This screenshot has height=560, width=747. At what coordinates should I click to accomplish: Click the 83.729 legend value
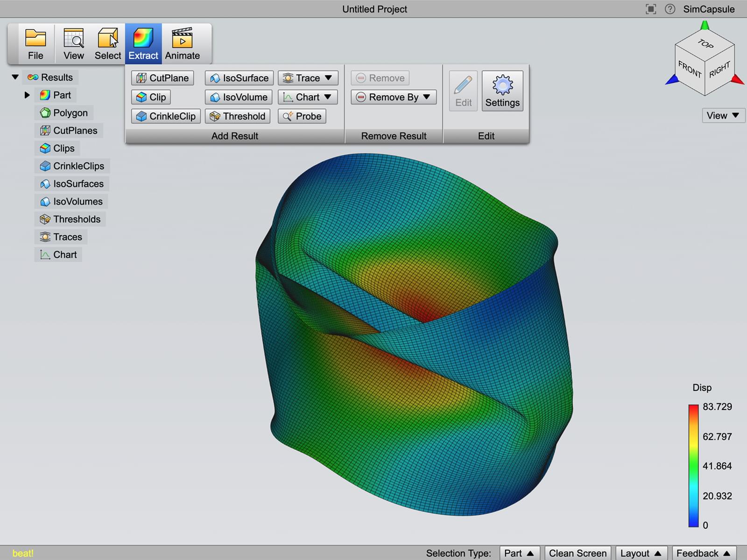(x=717, y=407)
